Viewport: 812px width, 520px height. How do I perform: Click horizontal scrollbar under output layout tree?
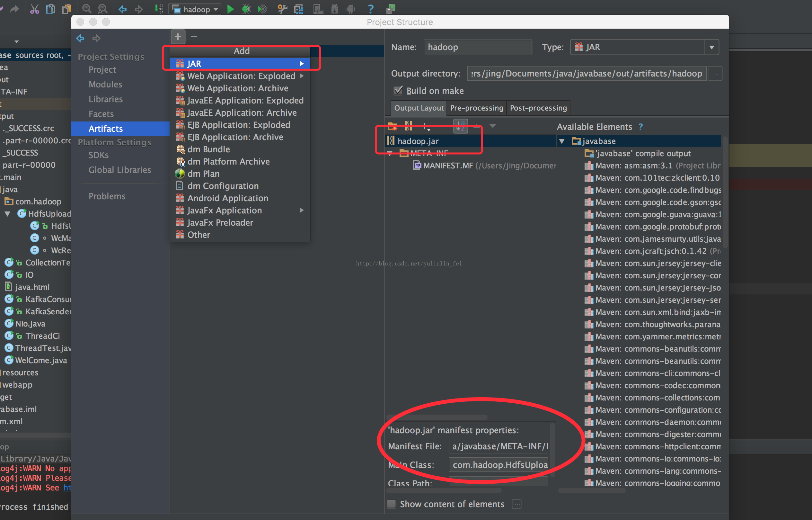pos(437,417)
